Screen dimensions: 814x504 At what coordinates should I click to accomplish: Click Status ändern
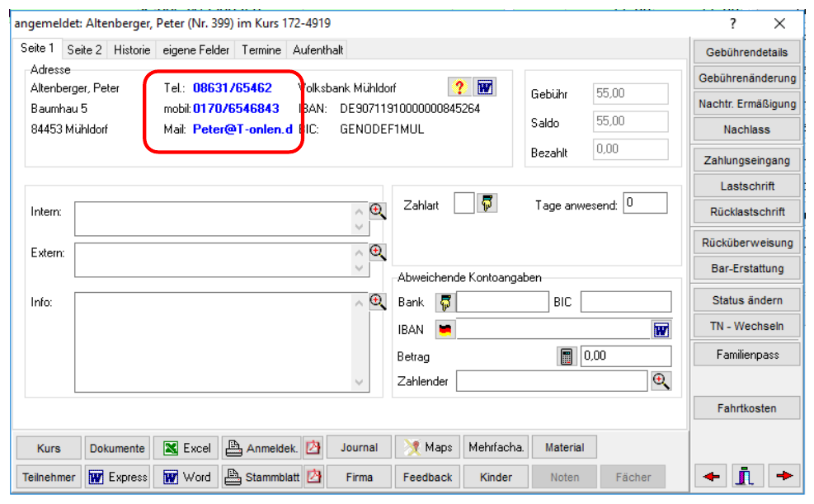[x=746, y=300]
